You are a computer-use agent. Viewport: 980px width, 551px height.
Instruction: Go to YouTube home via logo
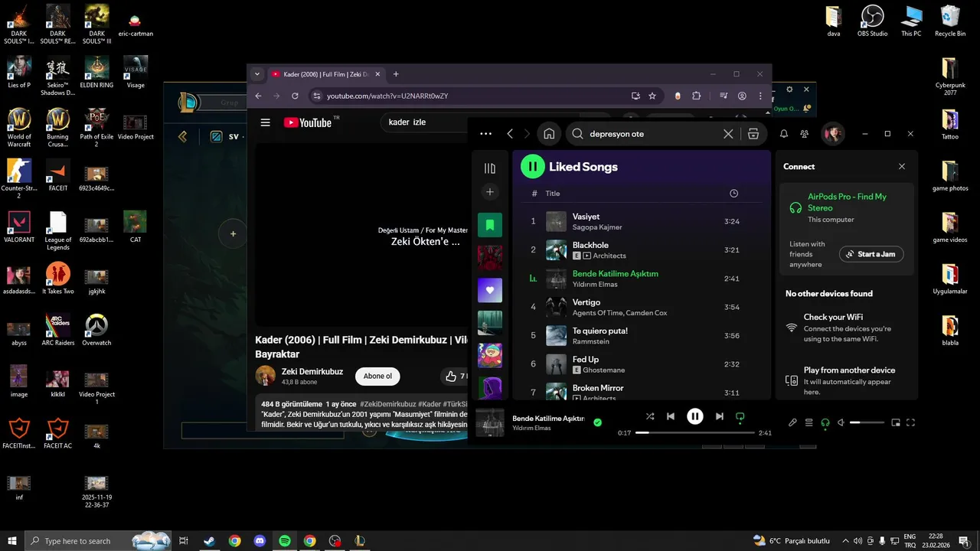coord(308,122)
